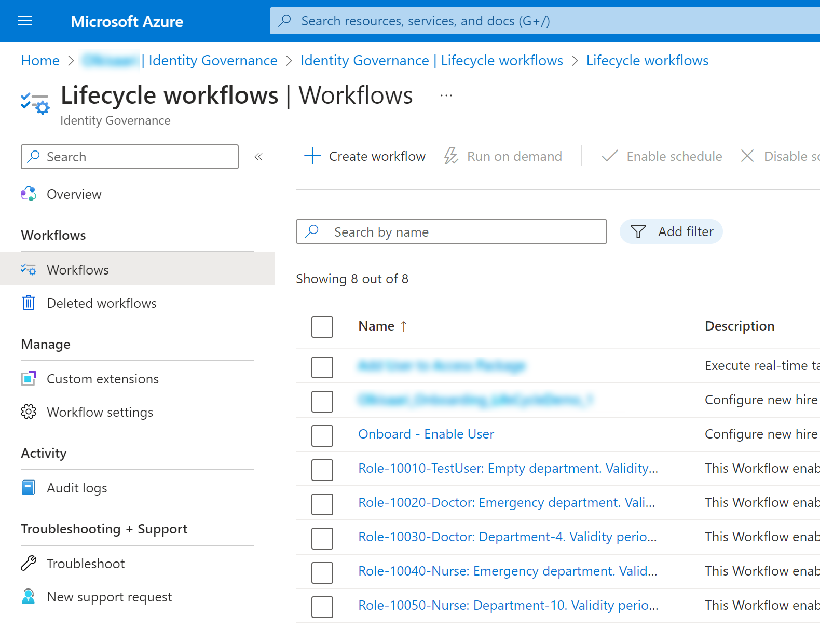
Task: Click the Search by name field
Action: (x=452, y=231)
